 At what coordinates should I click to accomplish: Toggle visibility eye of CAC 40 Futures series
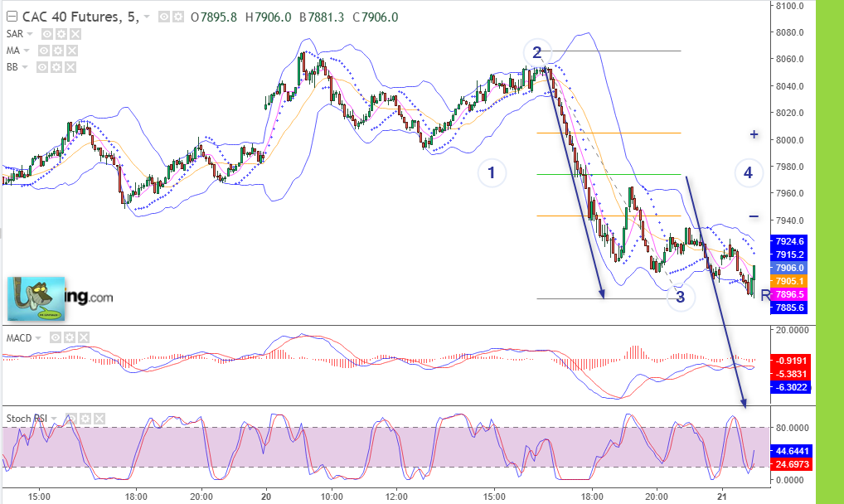point(163,17)
